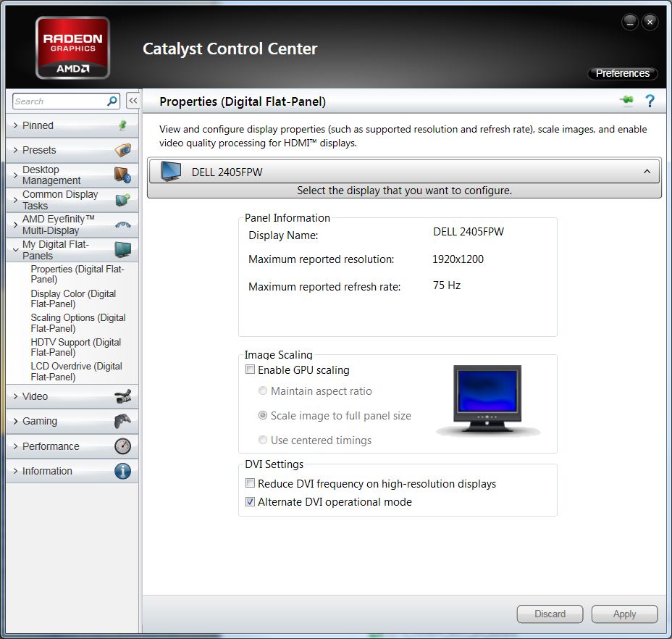Expand the Common Display Tasks section

coord(72,200)
